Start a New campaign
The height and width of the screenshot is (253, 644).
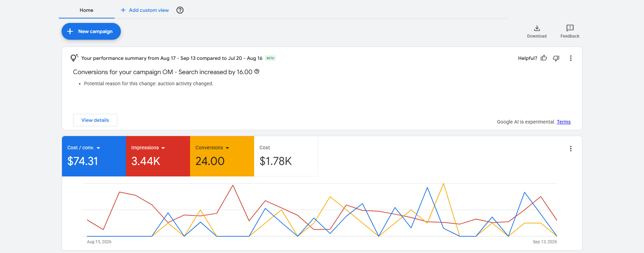tap(91, 31)
